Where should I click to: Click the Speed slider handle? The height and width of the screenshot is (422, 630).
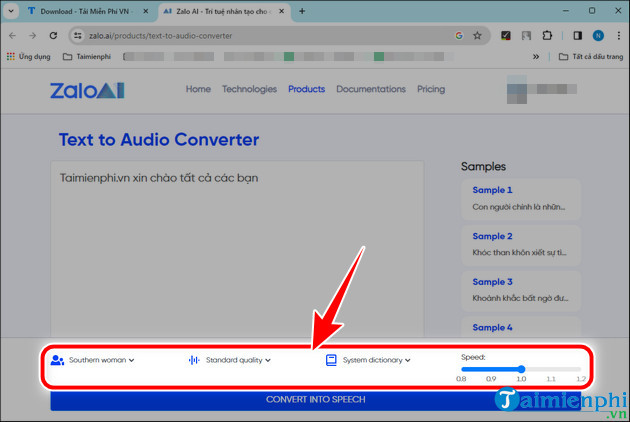521,369
